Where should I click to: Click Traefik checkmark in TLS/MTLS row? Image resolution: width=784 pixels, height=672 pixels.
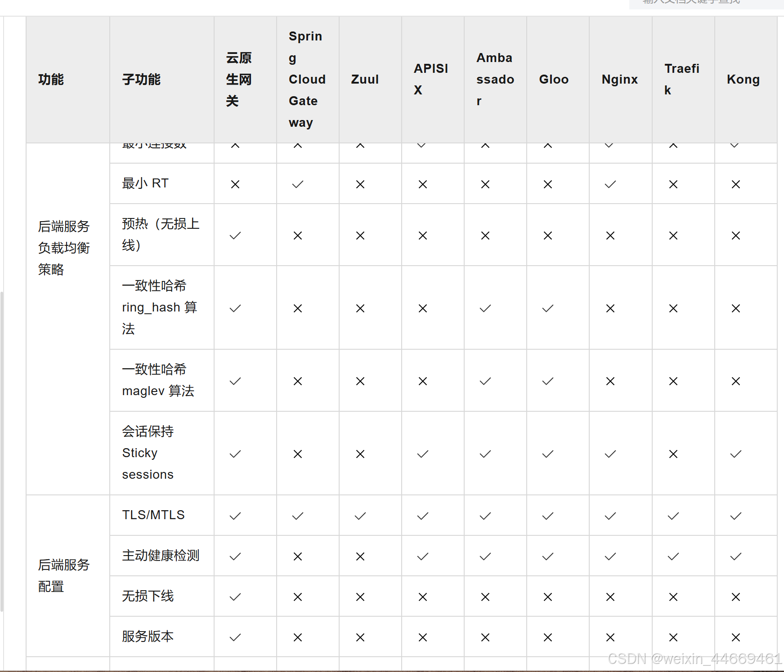pos(673,516)
